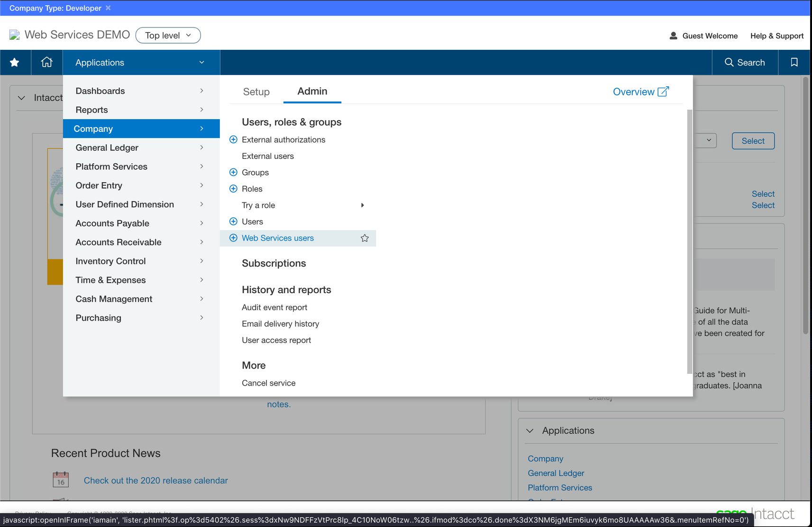
Task: Add a new Group via plus icon
Action: [x=233, y=172]
